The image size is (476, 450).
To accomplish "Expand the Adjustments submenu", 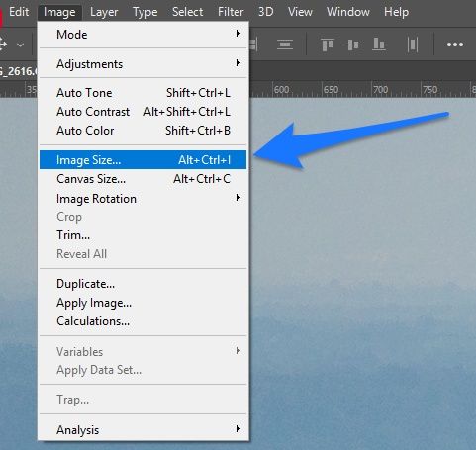I will (143, 64).
